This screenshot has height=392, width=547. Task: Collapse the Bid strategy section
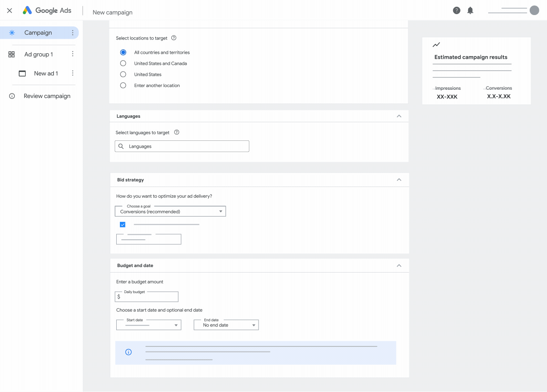click(x=399, y=180)
